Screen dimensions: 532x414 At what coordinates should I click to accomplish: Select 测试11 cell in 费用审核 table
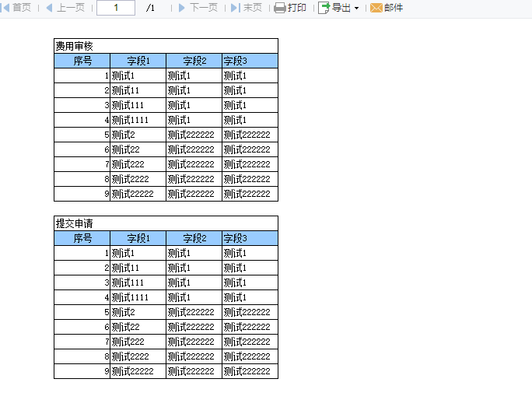(x=138, y=90)
